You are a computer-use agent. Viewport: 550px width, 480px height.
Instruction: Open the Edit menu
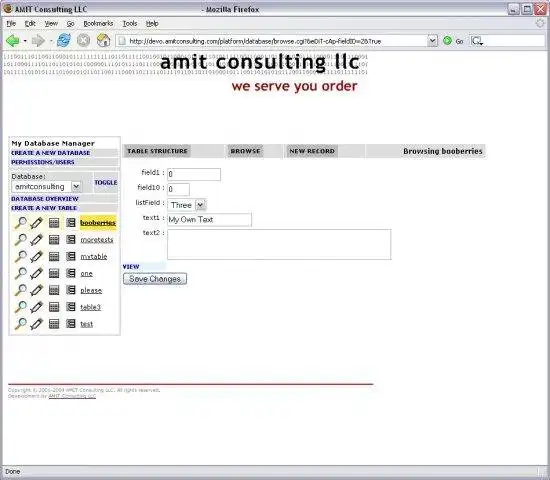click(30, 24)
